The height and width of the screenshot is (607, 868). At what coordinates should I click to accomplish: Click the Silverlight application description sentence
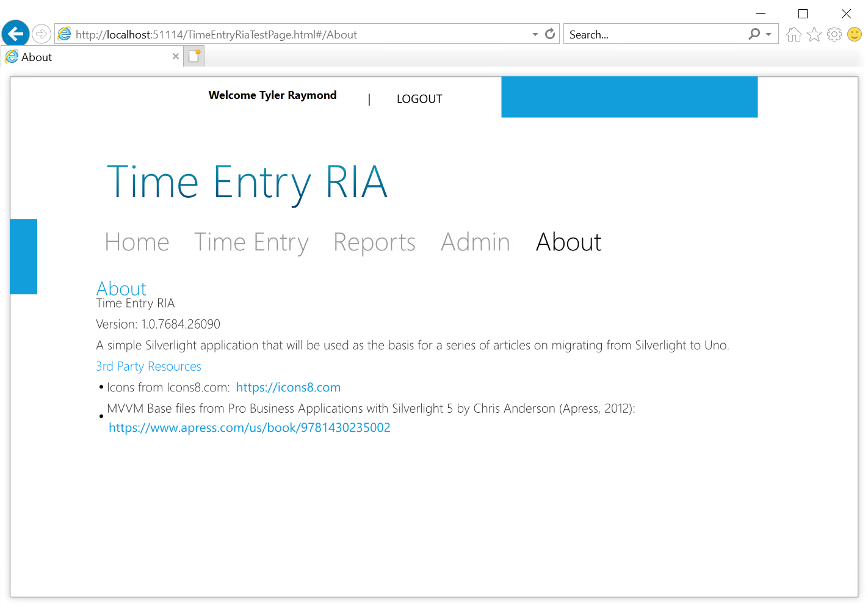(413, 346)
